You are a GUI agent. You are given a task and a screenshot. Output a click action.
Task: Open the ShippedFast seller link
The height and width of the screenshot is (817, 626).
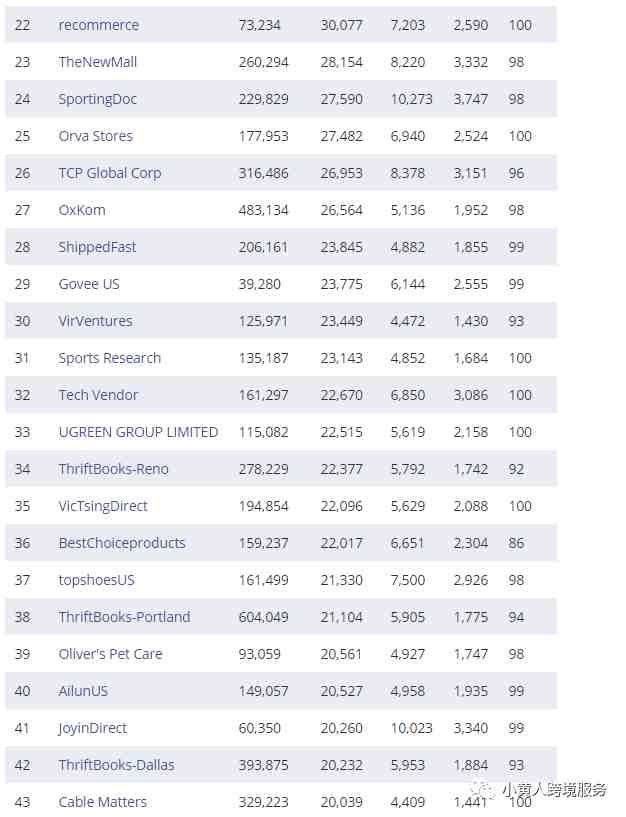(x=97, y=247)
